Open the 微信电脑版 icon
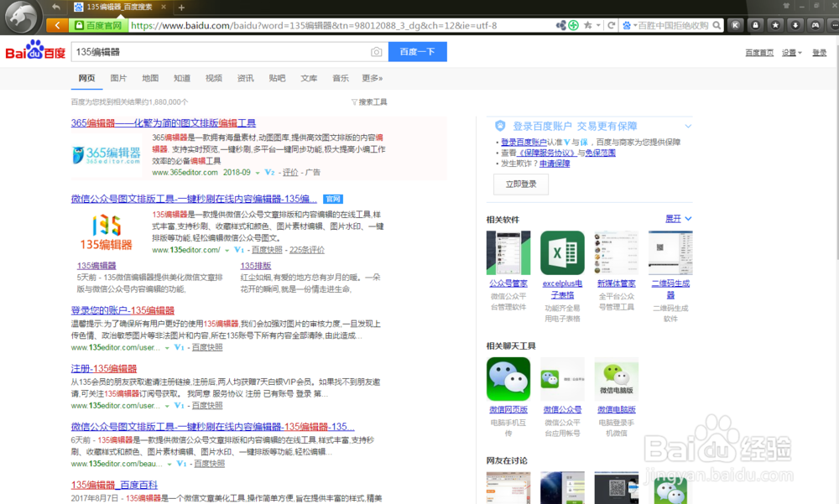 pos(617,379)
